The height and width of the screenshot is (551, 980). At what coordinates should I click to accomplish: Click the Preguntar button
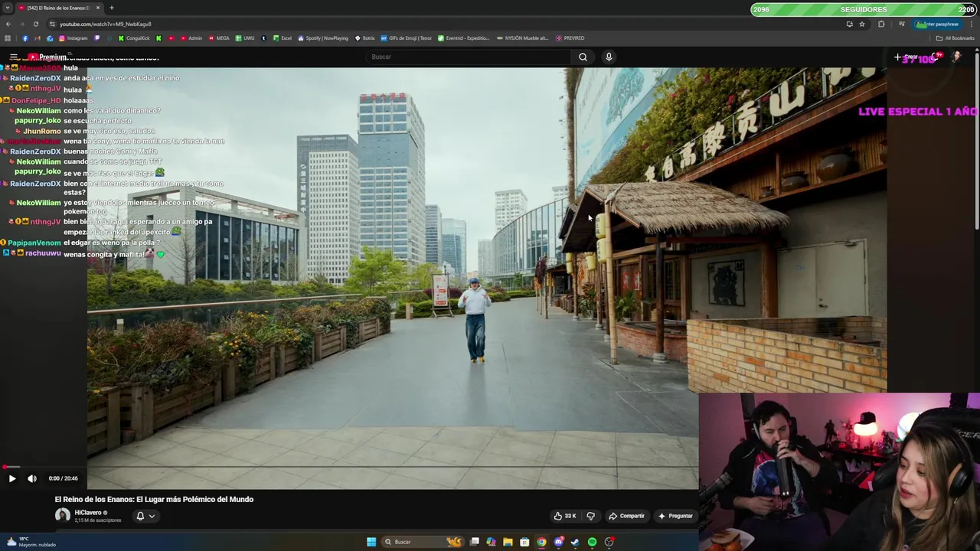(675, 516)
